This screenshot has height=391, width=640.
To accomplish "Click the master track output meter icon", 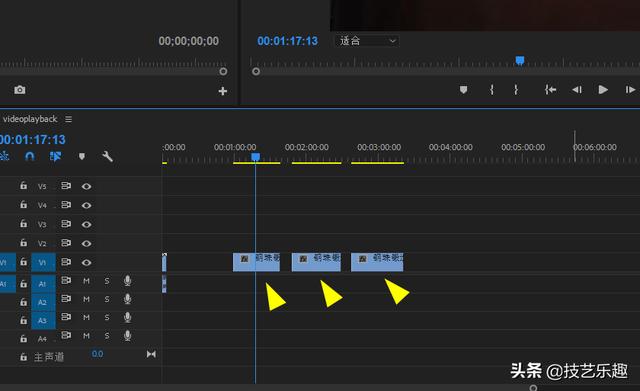I will pyautogui.click(x=151, y=354).
